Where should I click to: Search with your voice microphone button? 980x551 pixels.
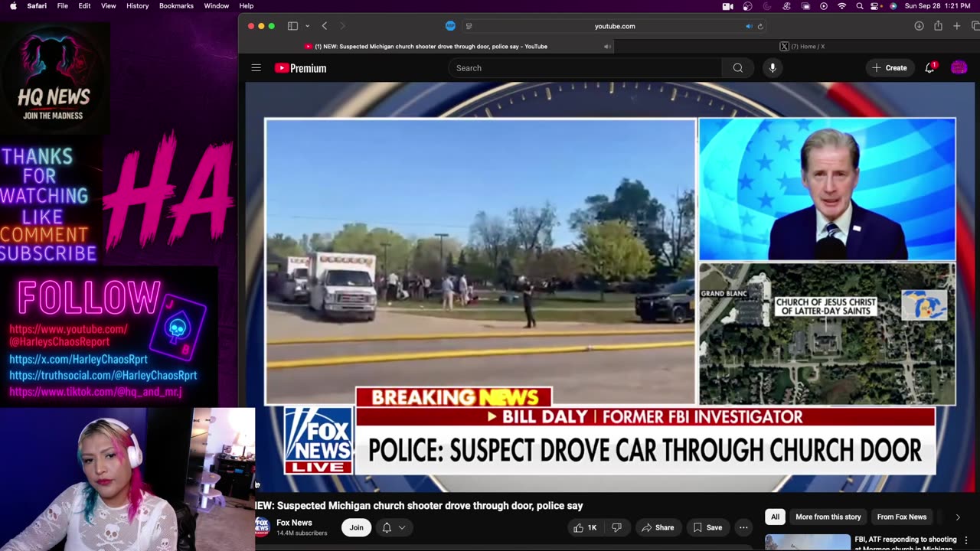point(773,68)
